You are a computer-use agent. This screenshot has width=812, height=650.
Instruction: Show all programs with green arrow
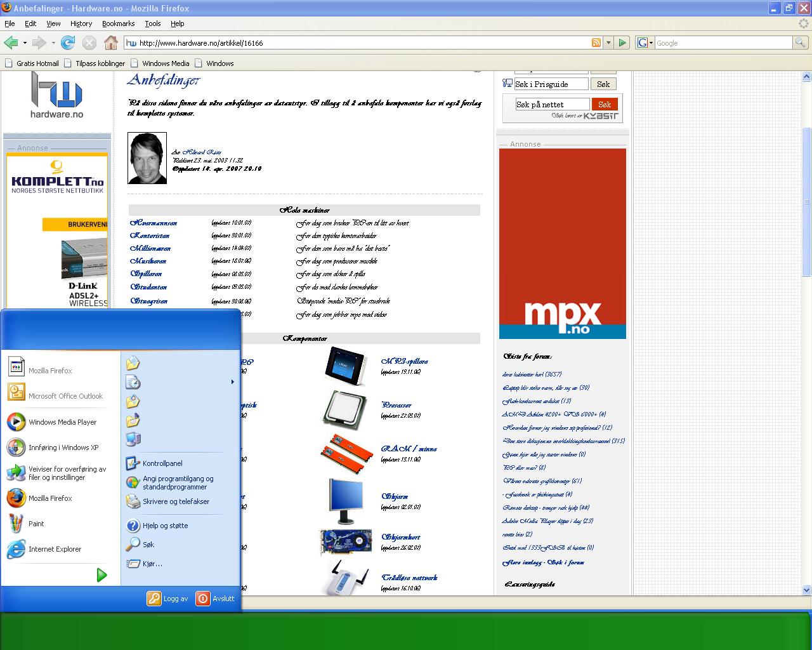[x=101, y=575]
